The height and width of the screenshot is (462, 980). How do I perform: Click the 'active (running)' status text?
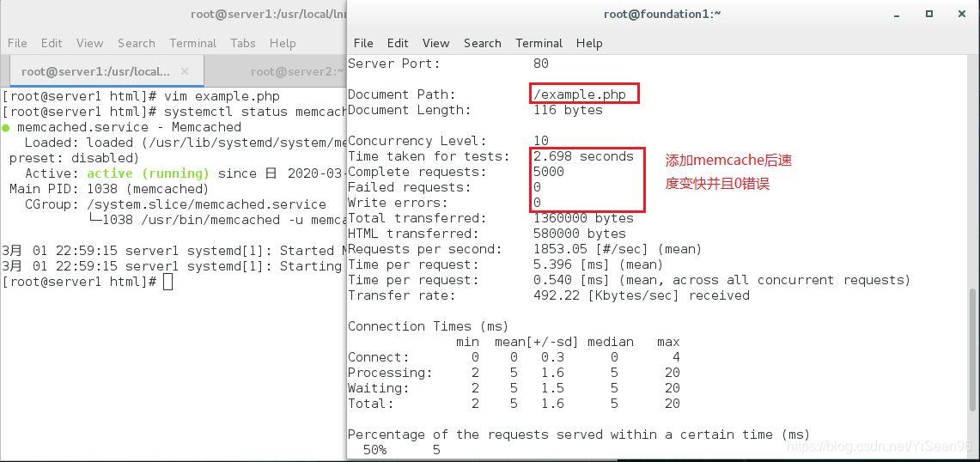(x=148, y=173)
